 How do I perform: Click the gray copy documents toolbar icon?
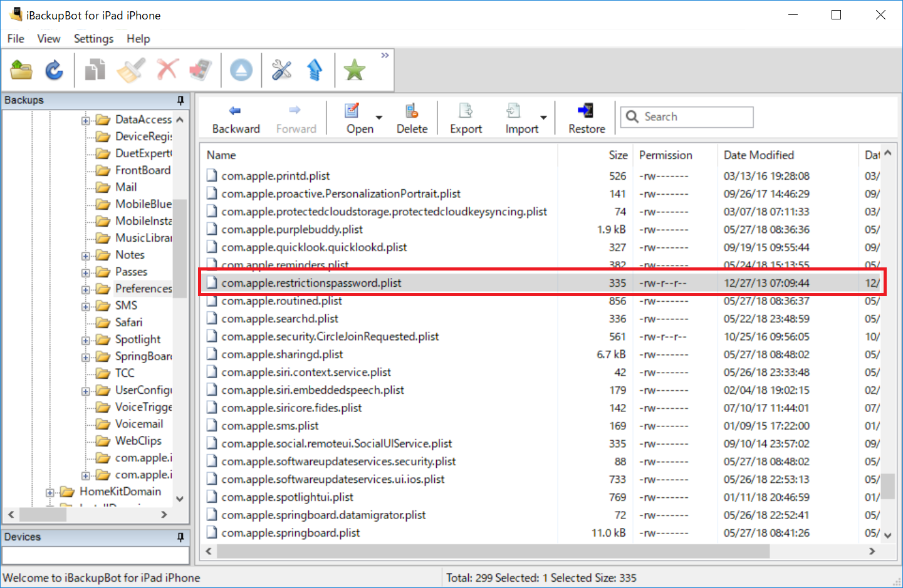tap(95, 70)
